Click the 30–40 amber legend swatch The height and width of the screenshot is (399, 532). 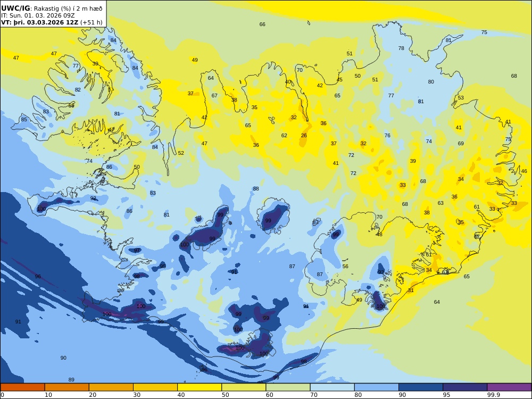pyautogui.click(x=155, y=387)
